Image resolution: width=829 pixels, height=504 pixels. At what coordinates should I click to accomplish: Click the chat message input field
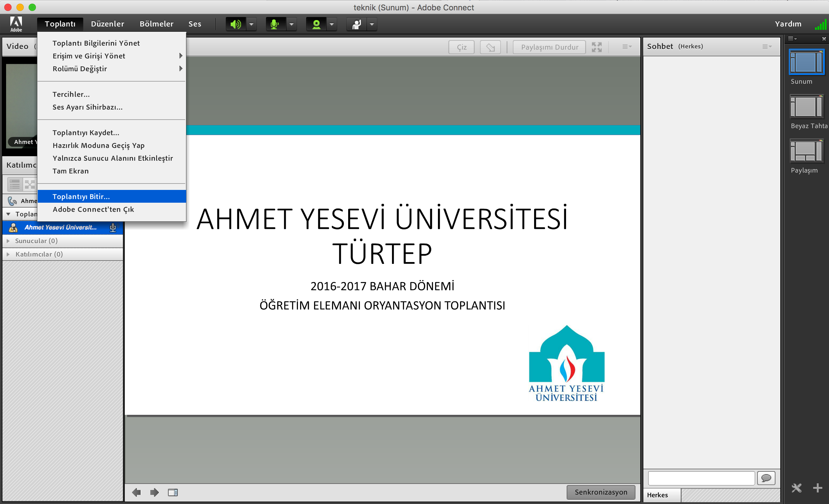(x=701, y=478)
